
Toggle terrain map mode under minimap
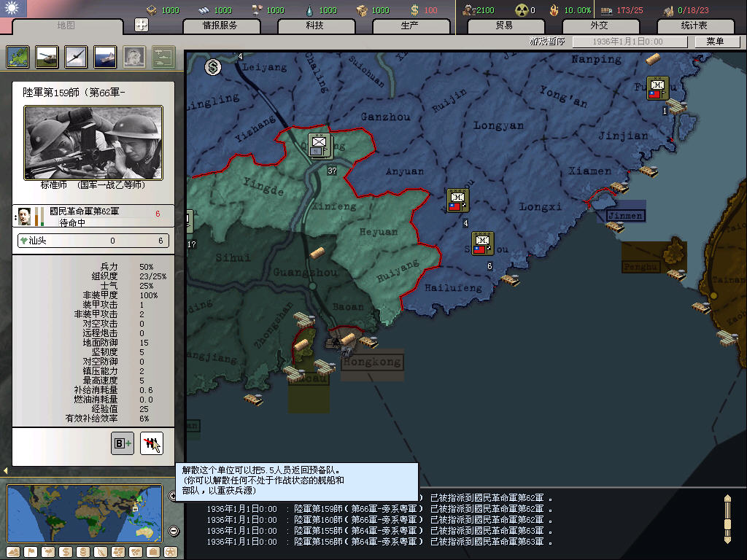coord(12,552)
